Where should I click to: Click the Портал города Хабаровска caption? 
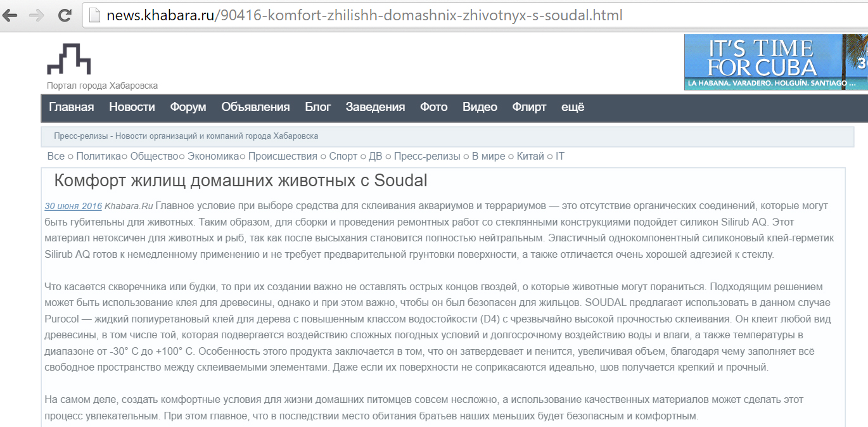102,86
